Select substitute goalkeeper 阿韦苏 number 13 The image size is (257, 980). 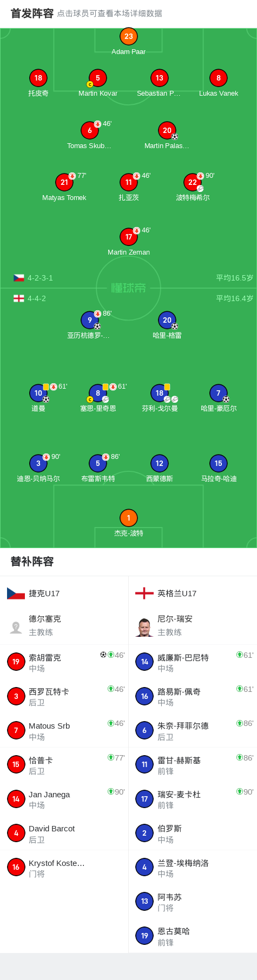(x=193, y=902)
